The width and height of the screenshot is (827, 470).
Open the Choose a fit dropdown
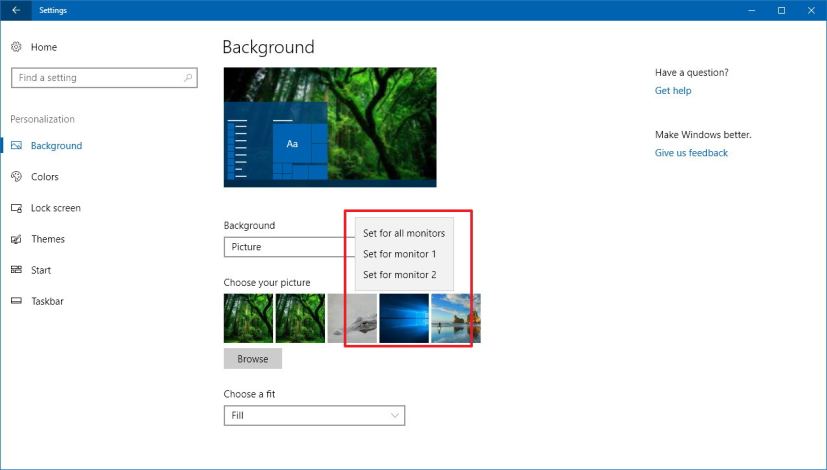(x=314, y=415)
